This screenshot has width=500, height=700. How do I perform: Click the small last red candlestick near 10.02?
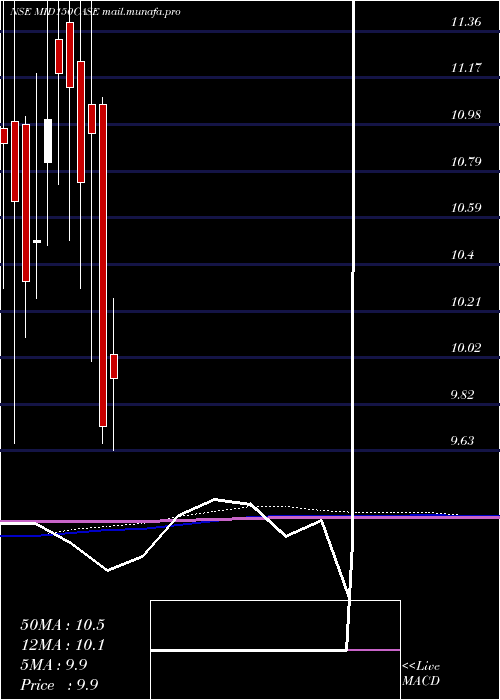click(114, 367)
